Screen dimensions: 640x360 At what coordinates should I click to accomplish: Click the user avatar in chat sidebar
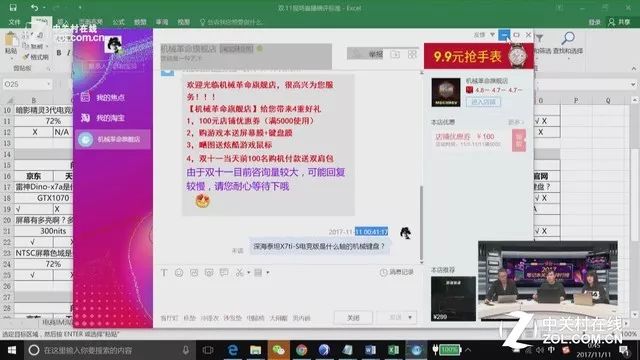point(113,44)
